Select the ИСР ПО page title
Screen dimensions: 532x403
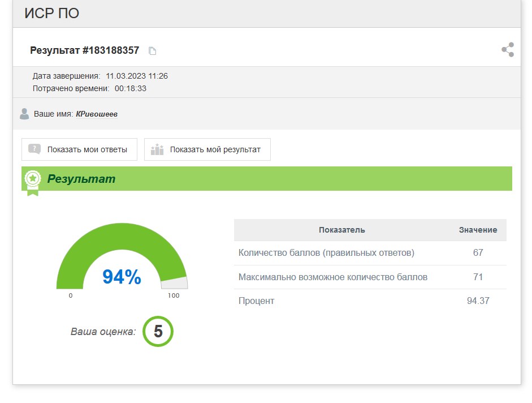pos(51,14)
